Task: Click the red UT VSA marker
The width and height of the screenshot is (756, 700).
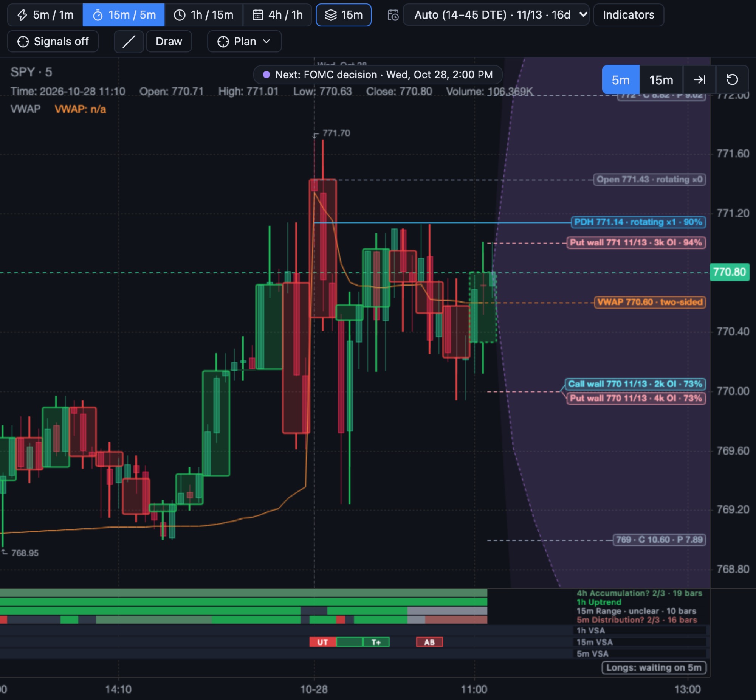Action: point(322,642)
